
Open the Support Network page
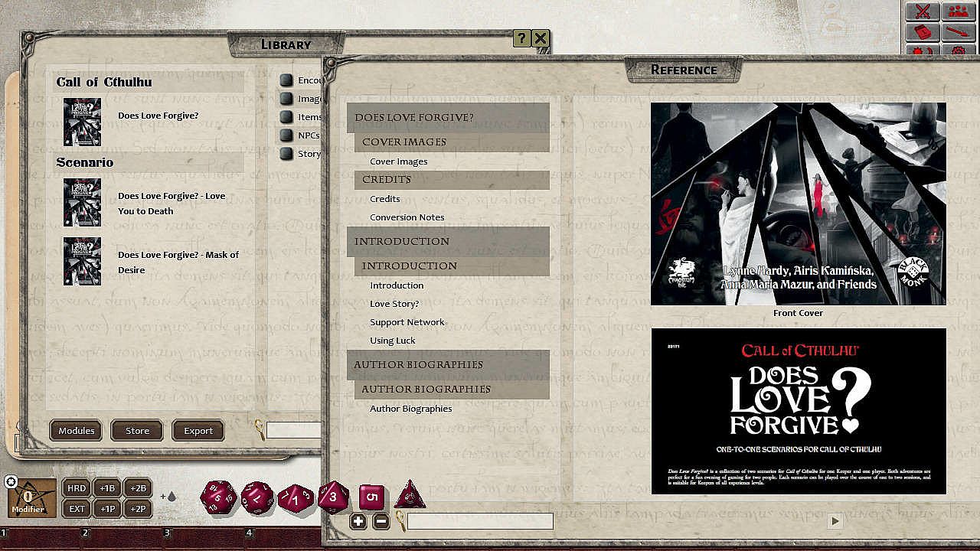coord(407,322)
